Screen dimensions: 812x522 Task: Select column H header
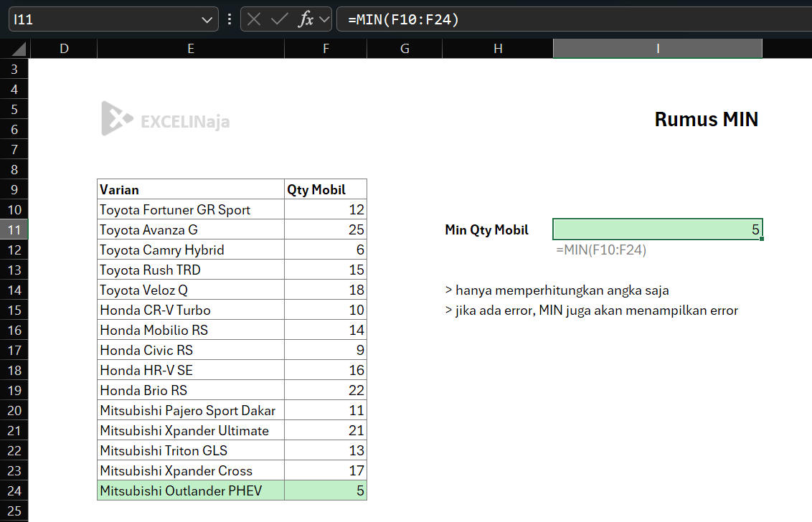pyautogui.click(x=498, y=49)
